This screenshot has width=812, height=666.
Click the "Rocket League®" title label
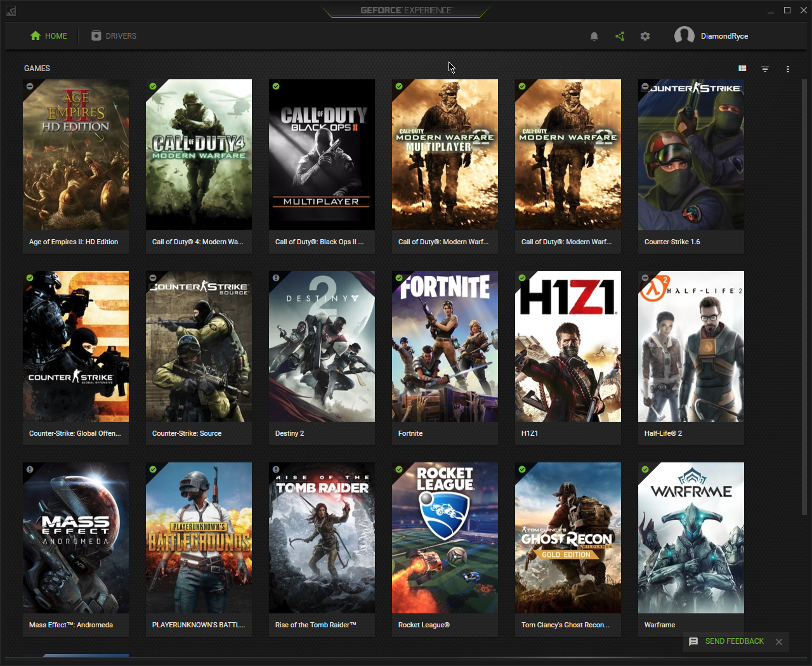(424, 625)
